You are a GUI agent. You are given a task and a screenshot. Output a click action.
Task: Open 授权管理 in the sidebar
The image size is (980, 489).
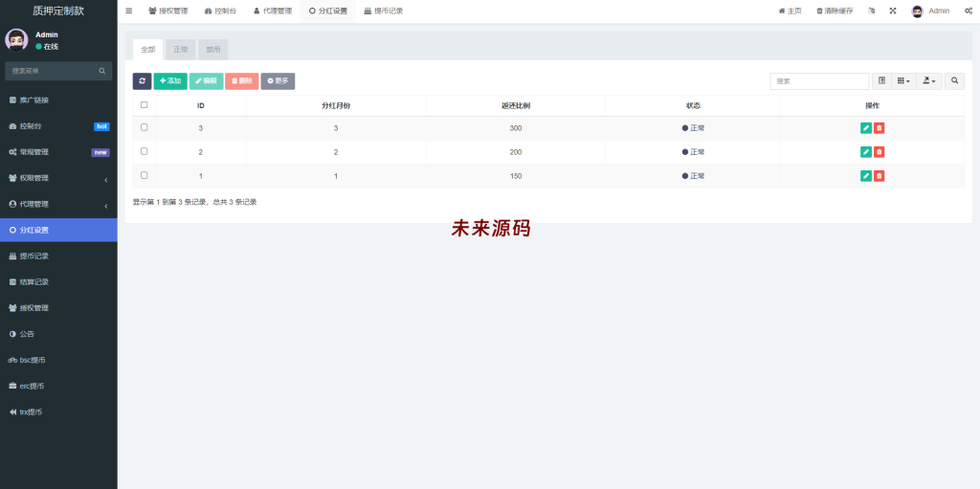pyautogui.click(x=58, y=308)
